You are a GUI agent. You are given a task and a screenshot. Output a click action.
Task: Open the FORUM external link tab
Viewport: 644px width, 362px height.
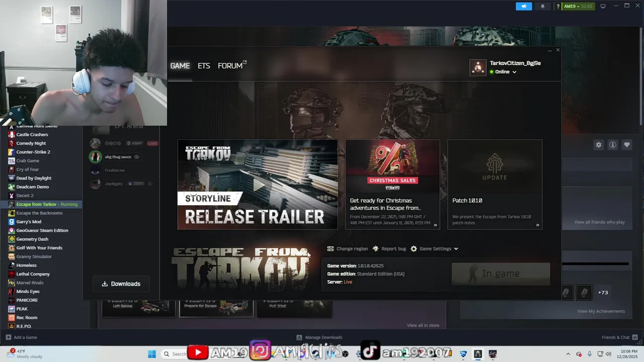click(x=232, y=66)
